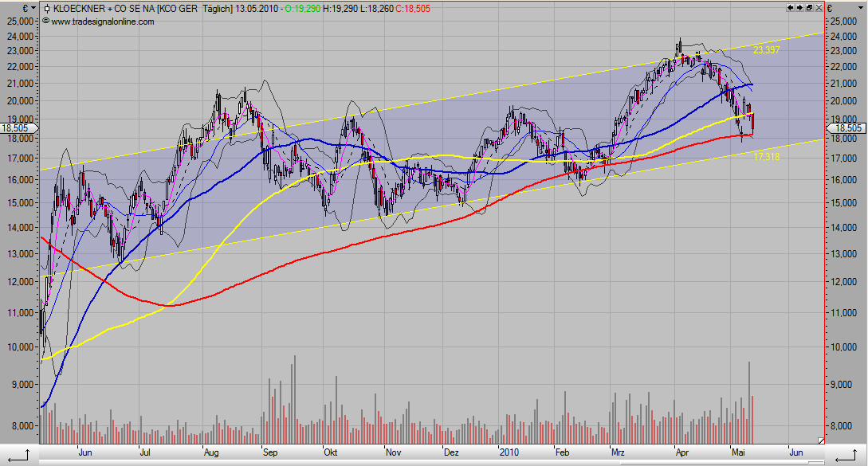Click the 18,505 price marker on right axis

click(x=847, y=128)
